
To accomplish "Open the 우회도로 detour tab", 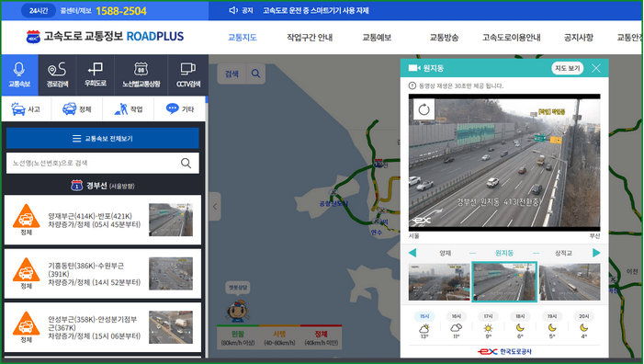I will [x=96, y=74].
